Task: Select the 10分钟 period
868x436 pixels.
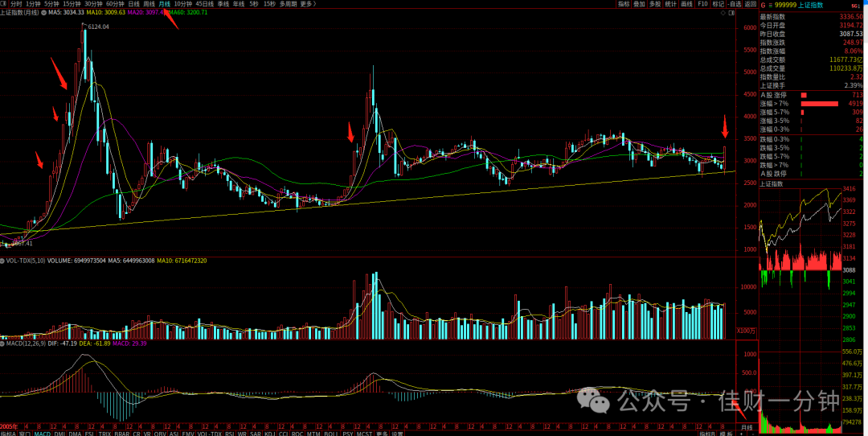Action: pyautogui.click(x=183, y=4)
